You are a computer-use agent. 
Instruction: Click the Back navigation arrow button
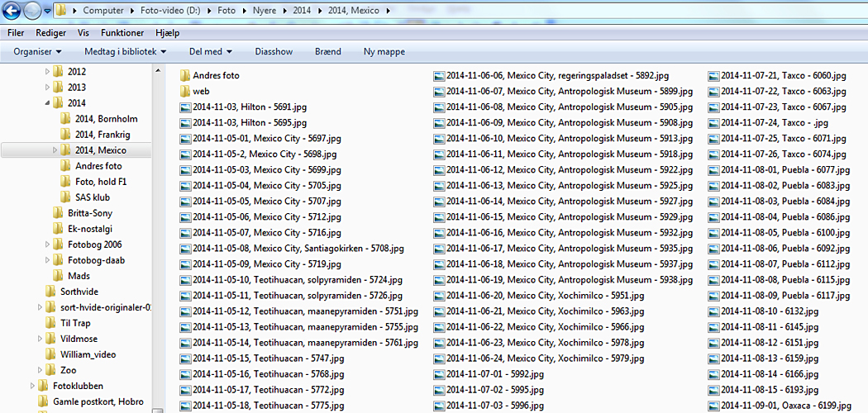[x=12, y=12]
